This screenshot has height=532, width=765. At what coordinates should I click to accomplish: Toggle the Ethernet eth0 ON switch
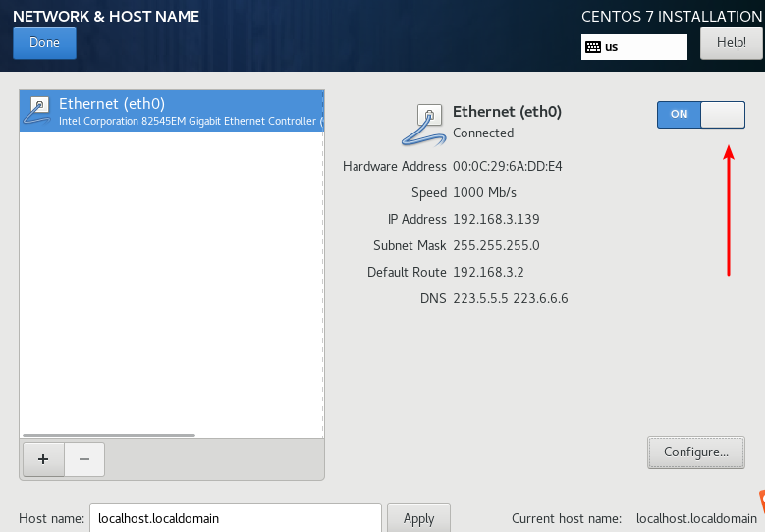pyautogui.click(x=700, y=115)
